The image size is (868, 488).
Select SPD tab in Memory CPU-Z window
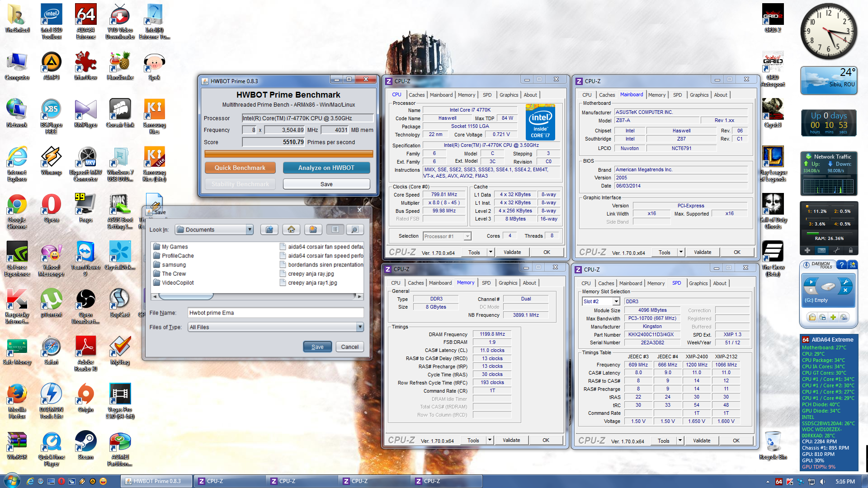pos(486,283)
